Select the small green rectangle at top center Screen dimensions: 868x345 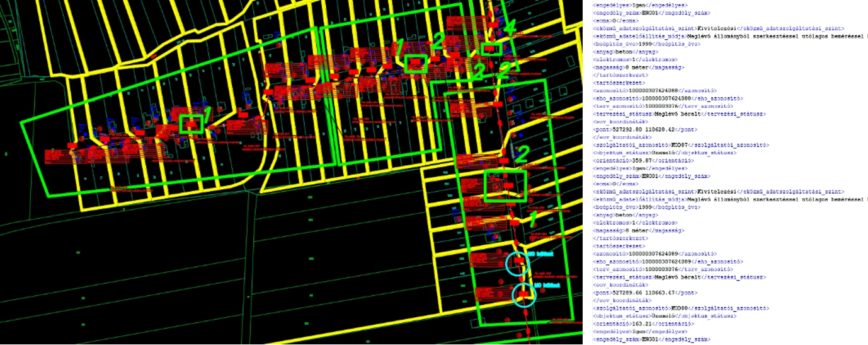coord(415,63)
